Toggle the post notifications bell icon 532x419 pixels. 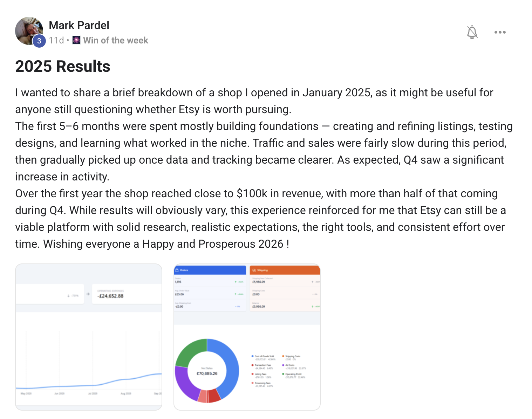[x=472, y=32]
